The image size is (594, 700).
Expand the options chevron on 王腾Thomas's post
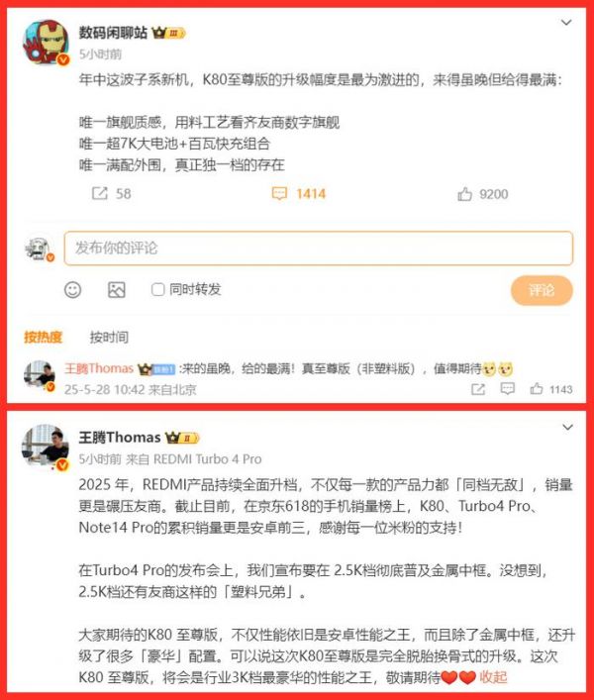pos(567,428)
